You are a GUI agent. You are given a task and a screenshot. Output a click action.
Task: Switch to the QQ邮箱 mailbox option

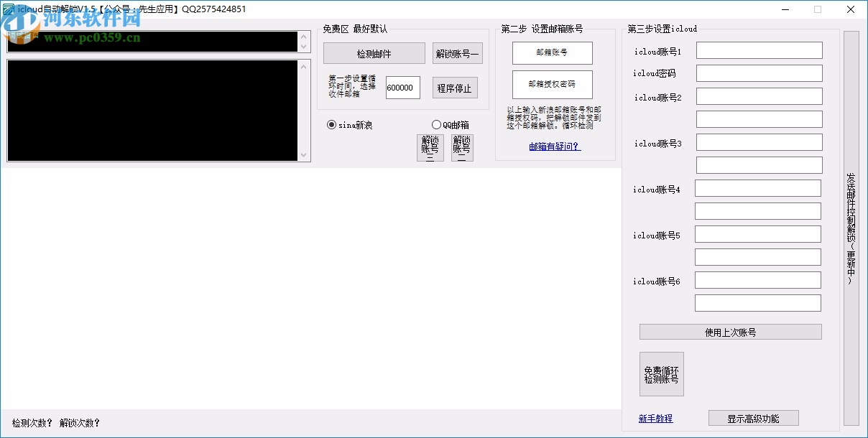coord(436,124)
